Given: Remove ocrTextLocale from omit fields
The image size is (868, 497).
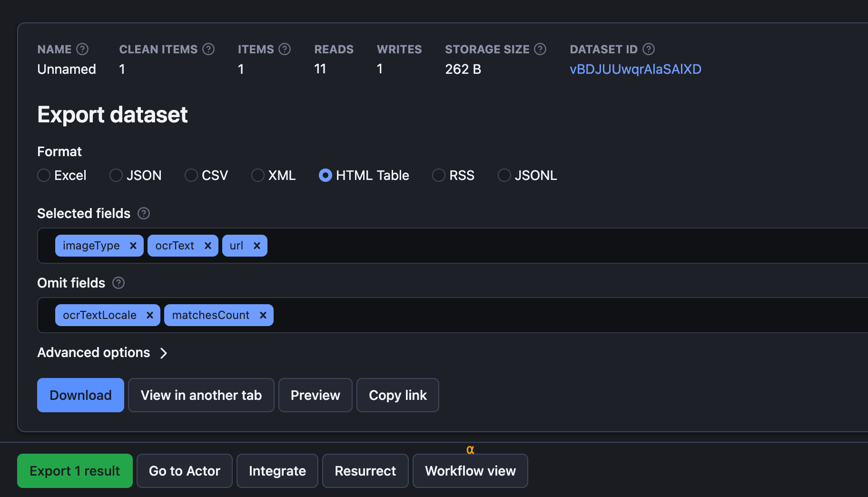Looking at the screenshot, I should click(x=150, y=315).
